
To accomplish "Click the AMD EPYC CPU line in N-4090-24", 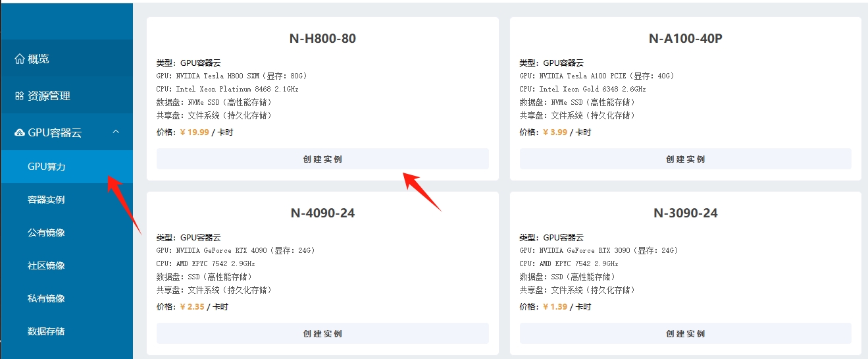I will click(x=205, y=263).
